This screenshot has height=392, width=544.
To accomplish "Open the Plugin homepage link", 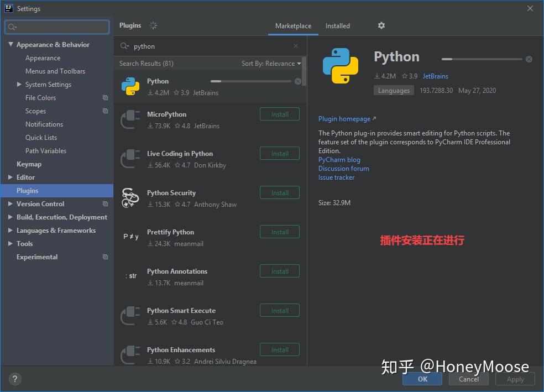I will 344,118.
